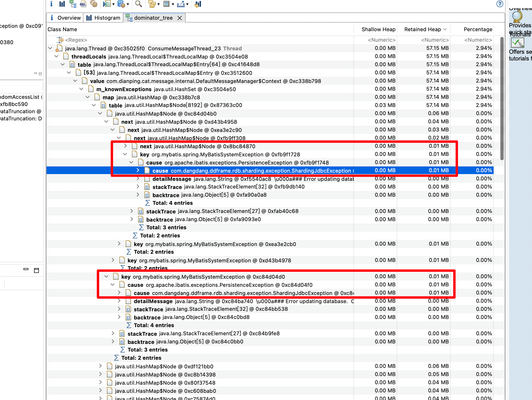Open the reports dropdown arrow
Viewport: 532px width, 400px height.
tap(113, 4)
